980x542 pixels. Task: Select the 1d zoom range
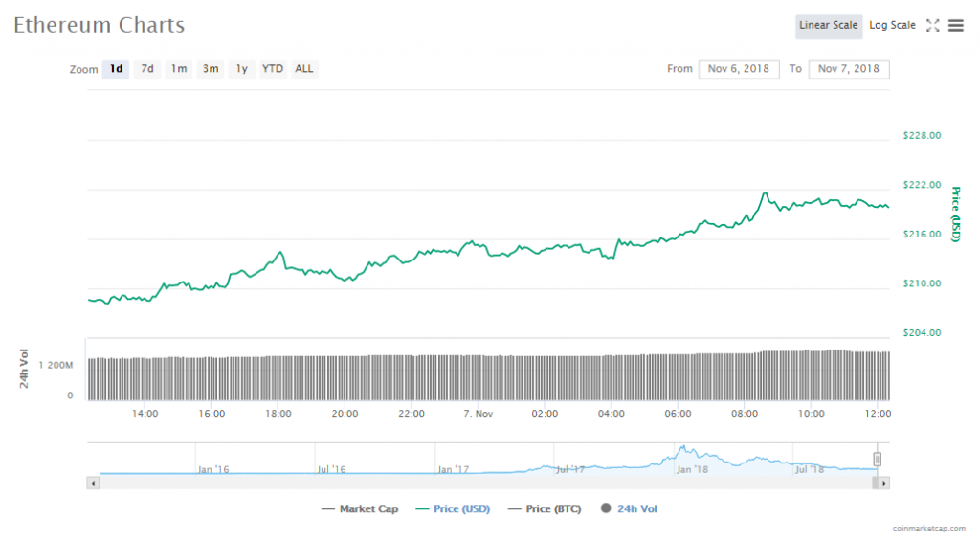[x=116, y=69]
